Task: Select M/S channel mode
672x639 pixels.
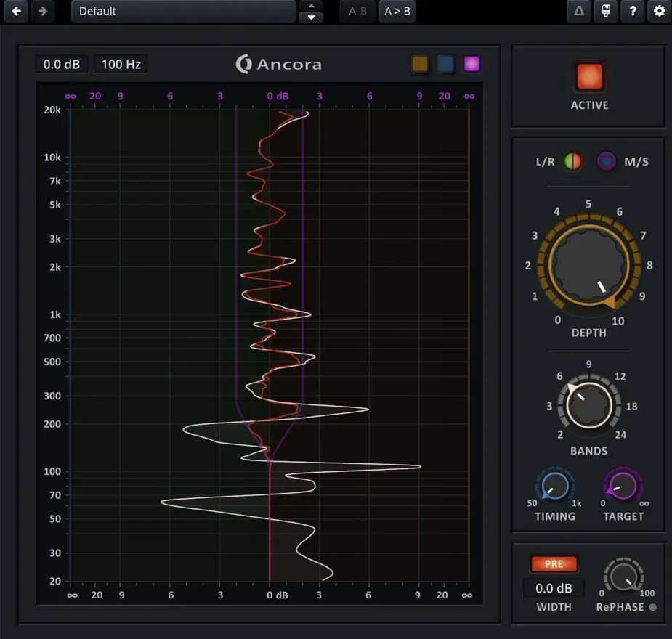Action: point(607,161)
